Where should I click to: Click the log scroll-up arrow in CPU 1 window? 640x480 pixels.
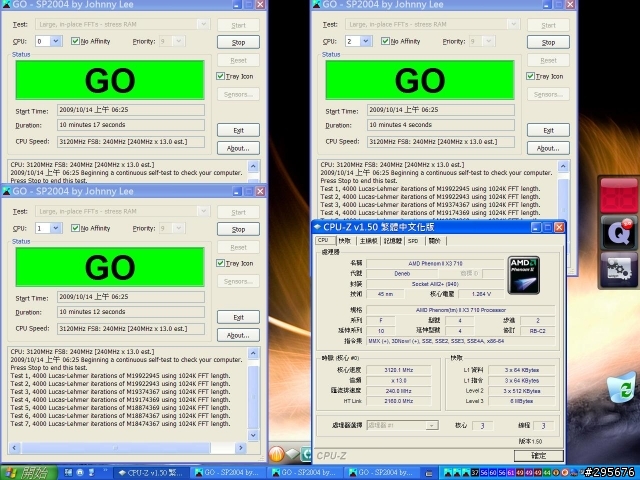click(x=253, y=353)
